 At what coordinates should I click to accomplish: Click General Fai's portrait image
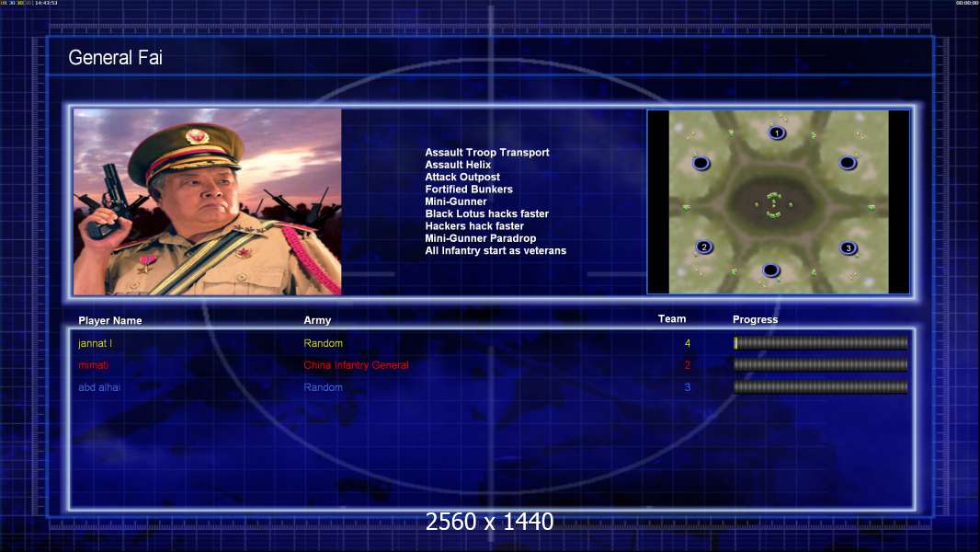208,201
